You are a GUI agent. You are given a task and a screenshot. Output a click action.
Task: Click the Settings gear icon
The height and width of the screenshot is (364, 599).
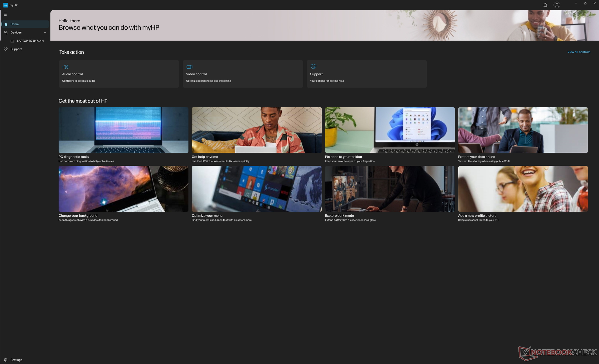click(x=6, y=360)
